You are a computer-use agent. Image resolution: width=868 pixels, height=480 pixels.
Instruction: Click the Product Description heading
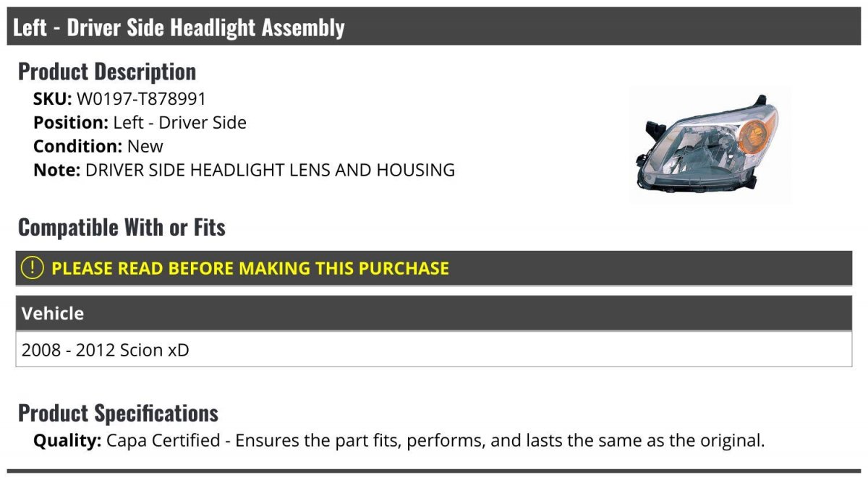(x=107, y=72)
